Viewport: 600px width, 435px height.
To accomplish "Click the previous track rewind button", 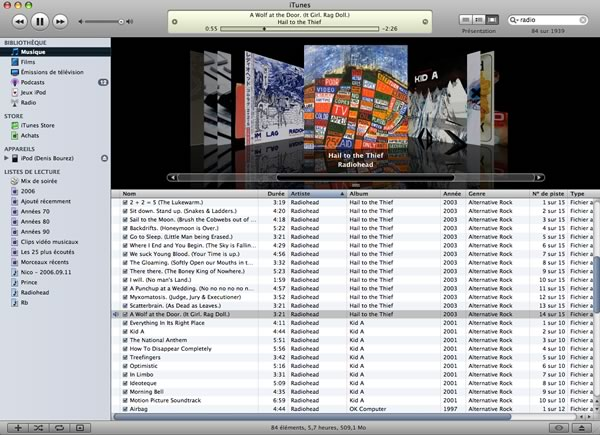I will point(20,21).
